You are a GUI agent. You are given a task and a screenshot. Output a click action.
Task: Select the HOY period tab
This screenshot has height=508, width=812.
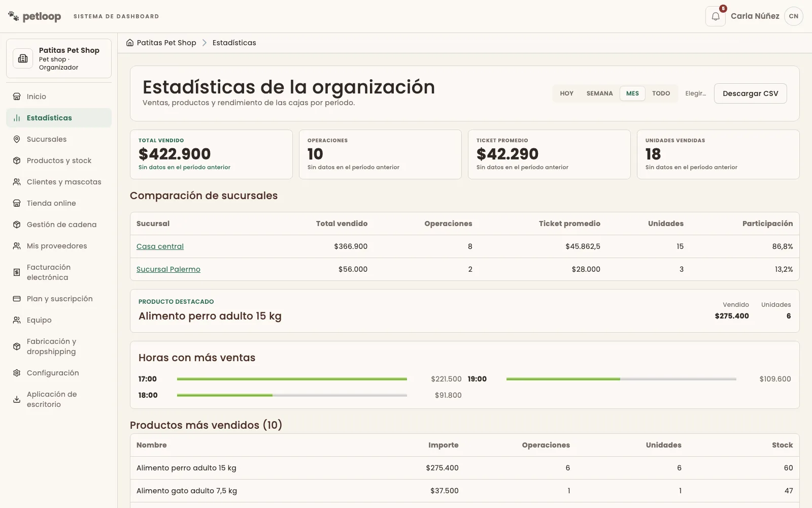coord(566,93)
